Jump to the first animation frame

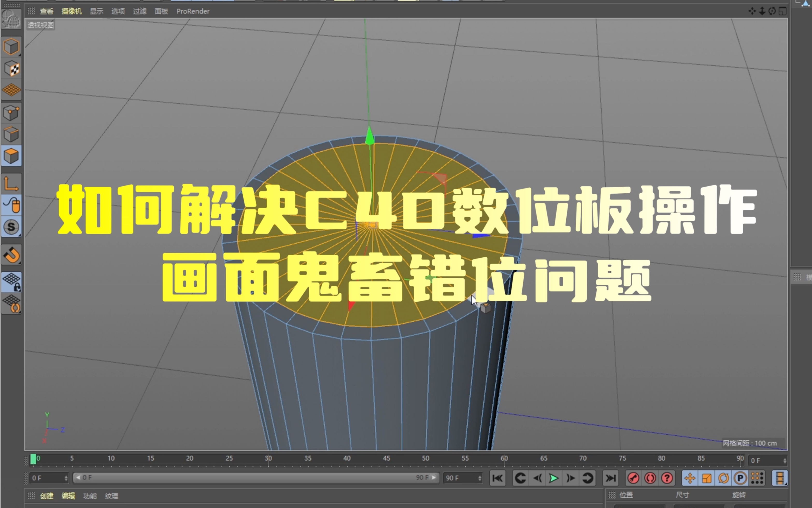pos(498,478)
